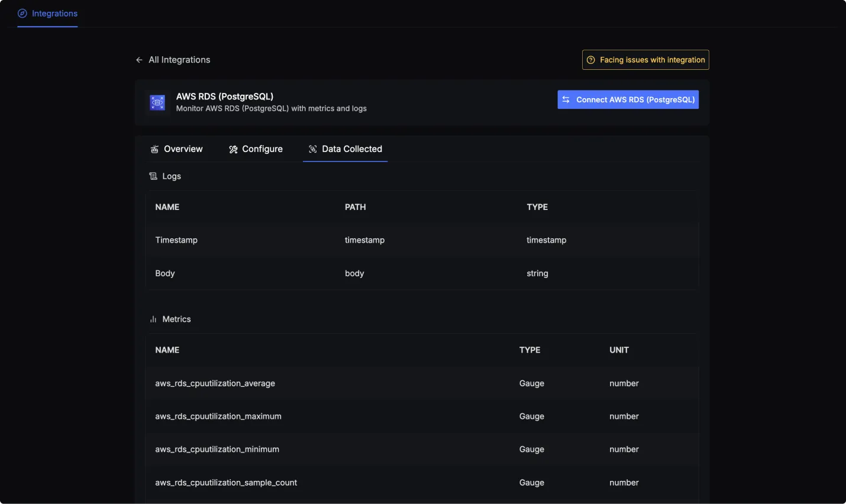
Task: Click the PATH column header
Action: coord(356,207)
